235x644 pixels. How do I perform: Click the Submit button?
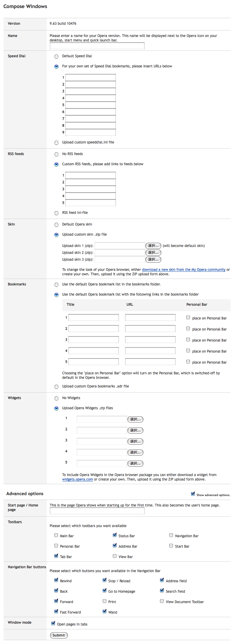59,635
